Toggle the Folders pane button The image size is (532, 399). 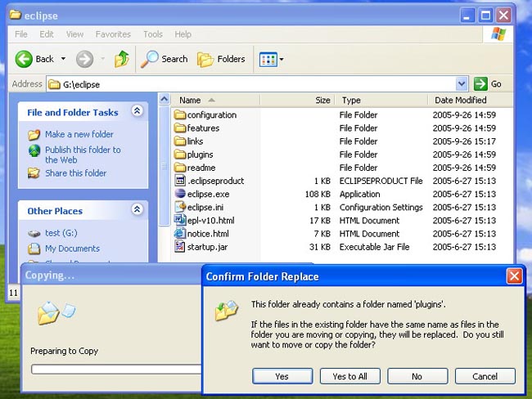click(221, 59)
